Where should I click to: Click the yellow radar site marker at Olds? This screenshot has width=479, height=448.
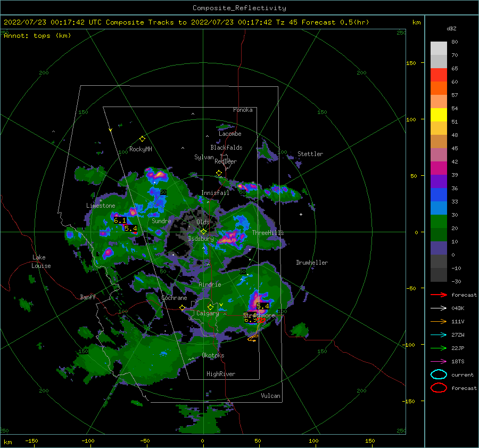203,232
